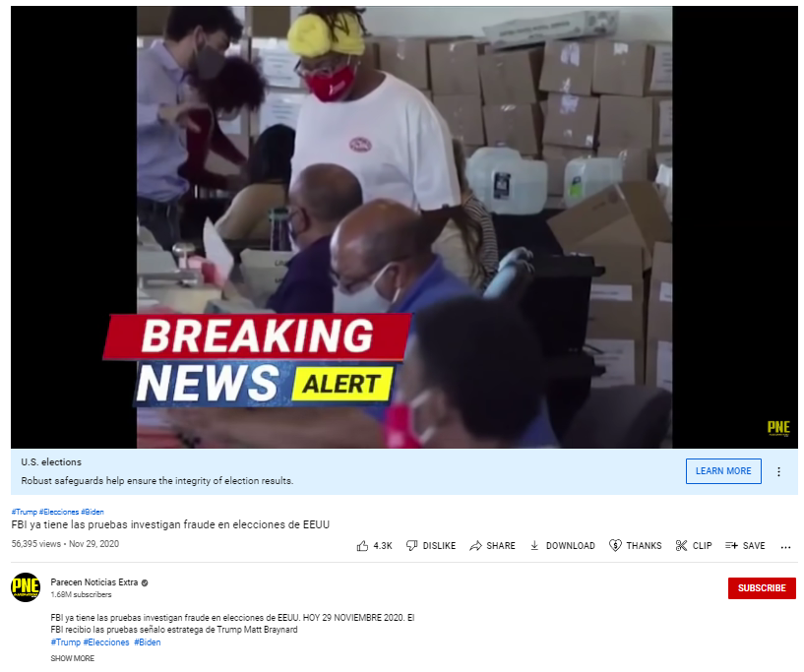The height and width of the screenshot is (672, 804).
Task: Open the Parecen Noticias Extra channel name
Action: click(94, 582)
